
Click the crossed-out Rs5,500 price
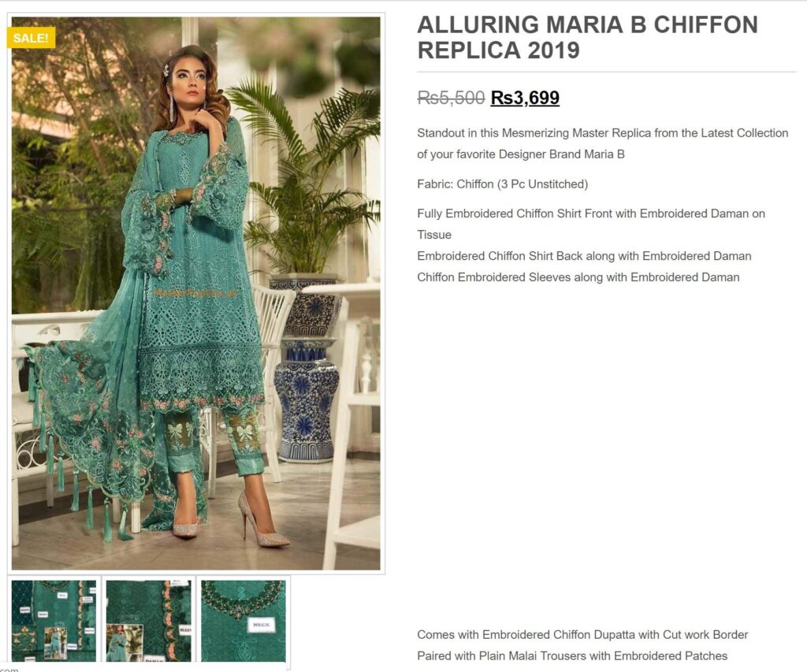451,97
